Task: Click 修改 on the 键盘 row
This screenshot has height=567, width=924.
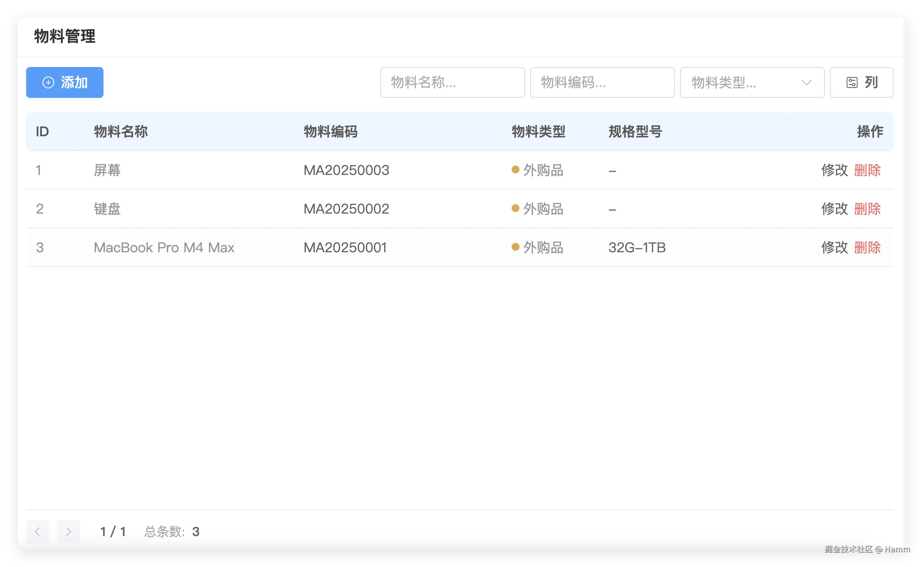Action: tap(834, 208)
